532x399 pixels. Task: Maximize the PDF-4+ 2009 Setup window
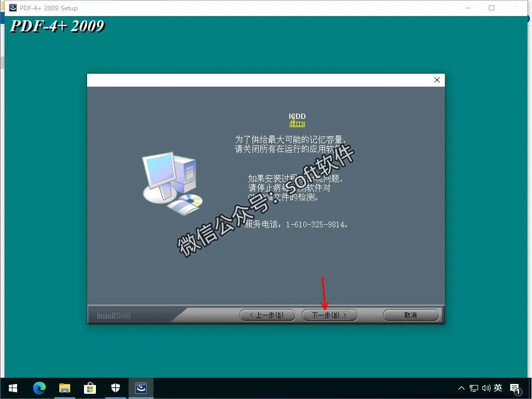pos(491,8)
